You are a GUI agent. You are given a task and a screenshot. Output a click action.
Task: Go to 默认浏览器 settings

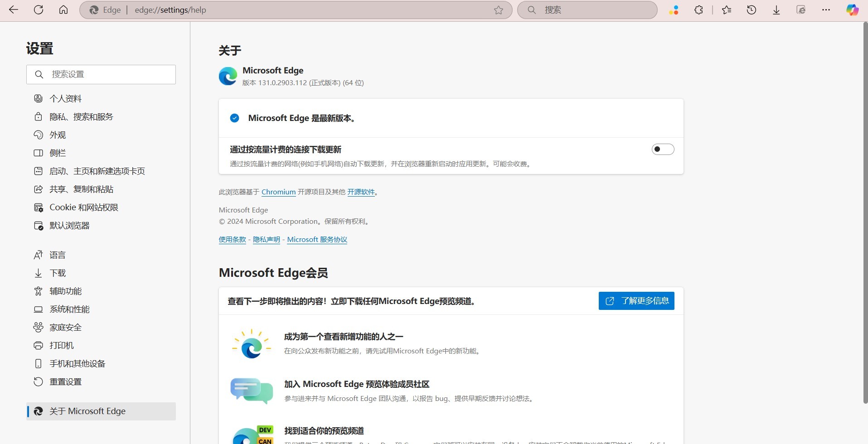click(101, 225)
